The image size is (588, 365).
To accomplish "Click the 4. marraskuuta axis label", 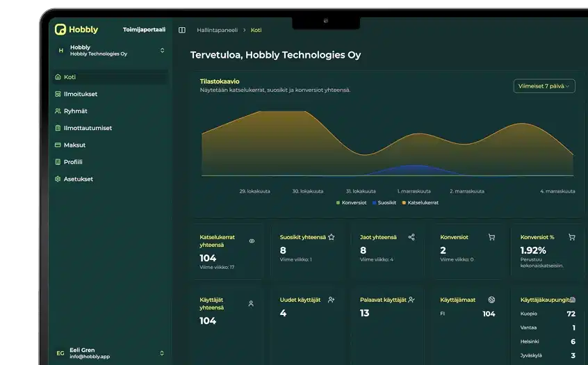I will (x=557, y=191).
